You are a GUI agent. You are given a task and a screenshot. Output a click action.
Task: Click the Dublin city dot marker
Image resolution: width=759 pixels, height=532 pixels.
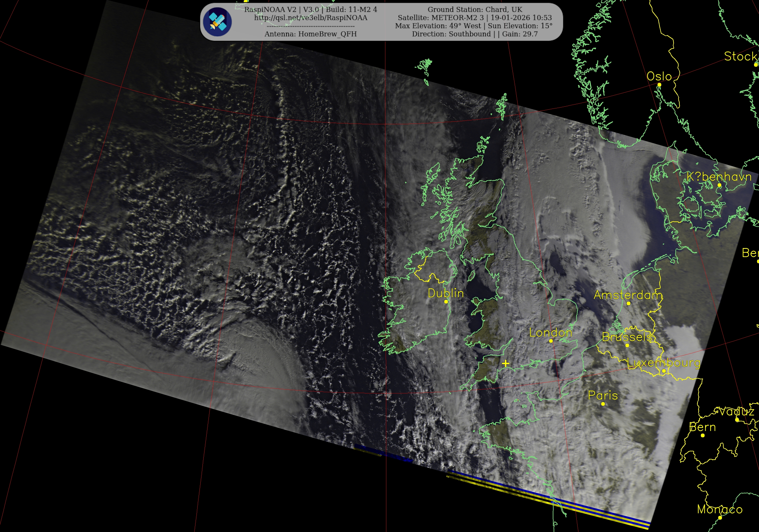point(446,302)
